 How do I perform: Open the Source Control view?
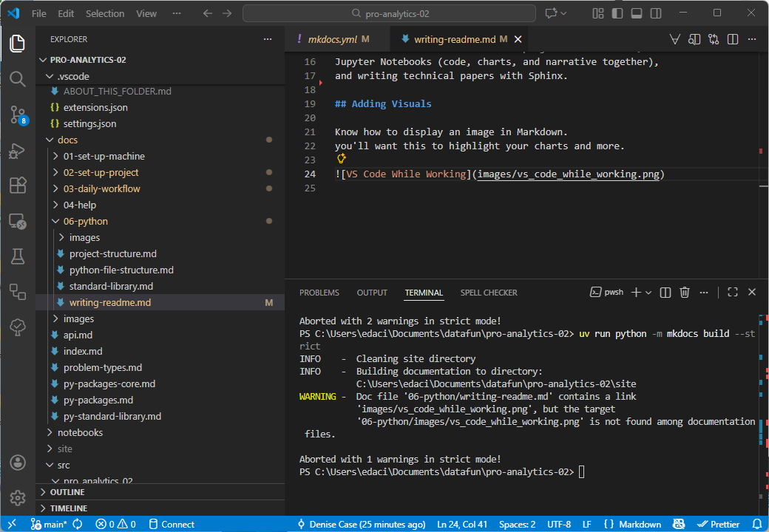coord(17,115)
